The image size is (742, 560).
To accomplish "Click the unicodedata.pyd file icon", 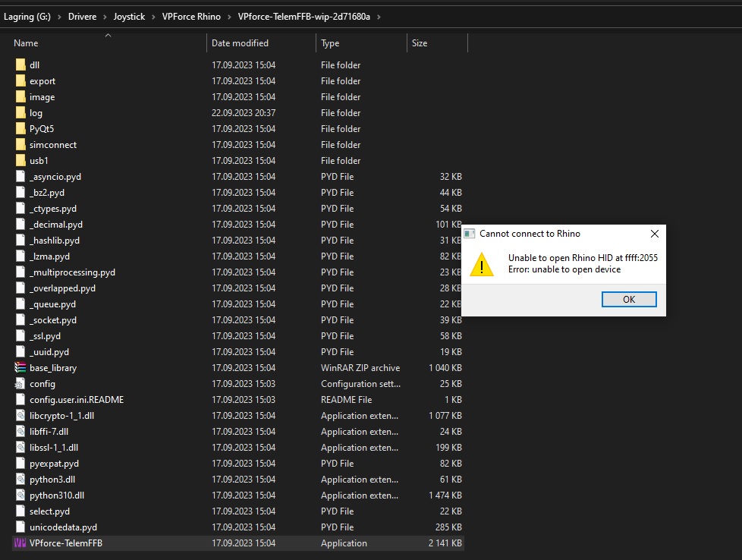I will tap(20, 527).
